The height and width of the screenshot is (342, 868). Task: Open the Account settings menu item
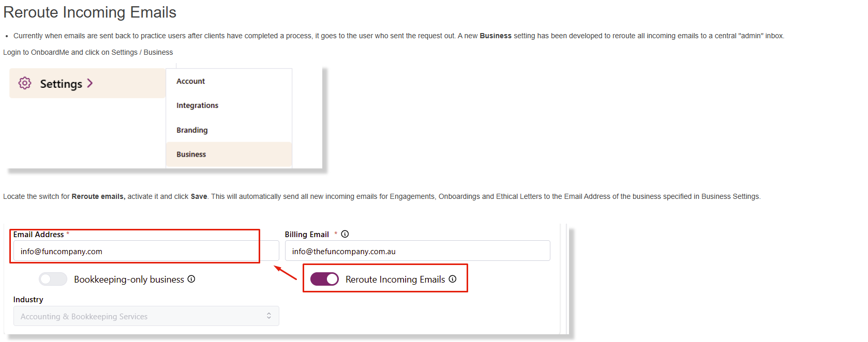(191, 81)
